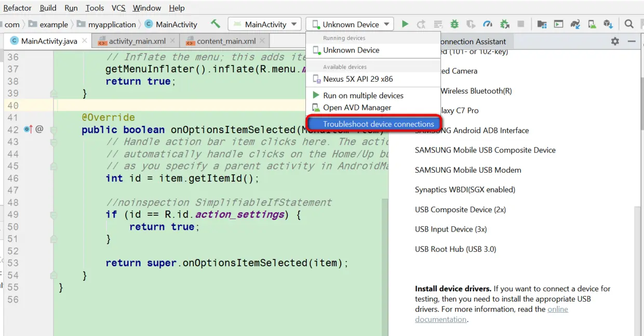Click Attach Debugger to Android Process icon
The image size is (644, 336).
(504, 24)
